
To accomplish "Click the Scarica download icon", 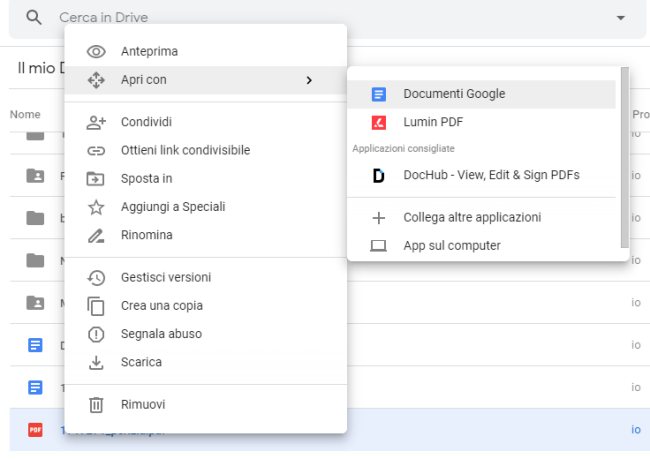I will 96,362.
